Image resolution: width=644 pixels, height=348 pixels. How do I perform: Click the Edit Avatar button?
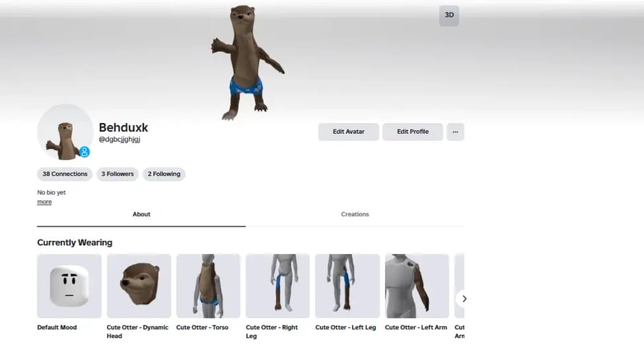click(x=348, y=132)
